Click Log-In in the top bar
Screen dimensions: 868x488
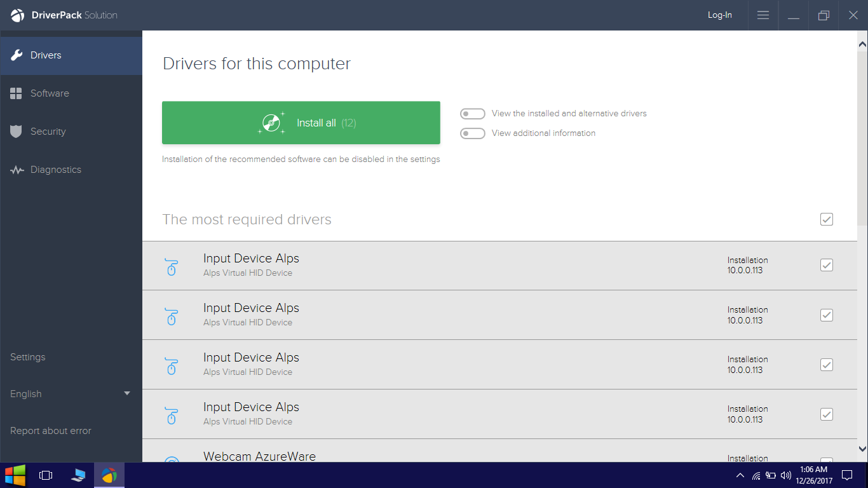719,15
